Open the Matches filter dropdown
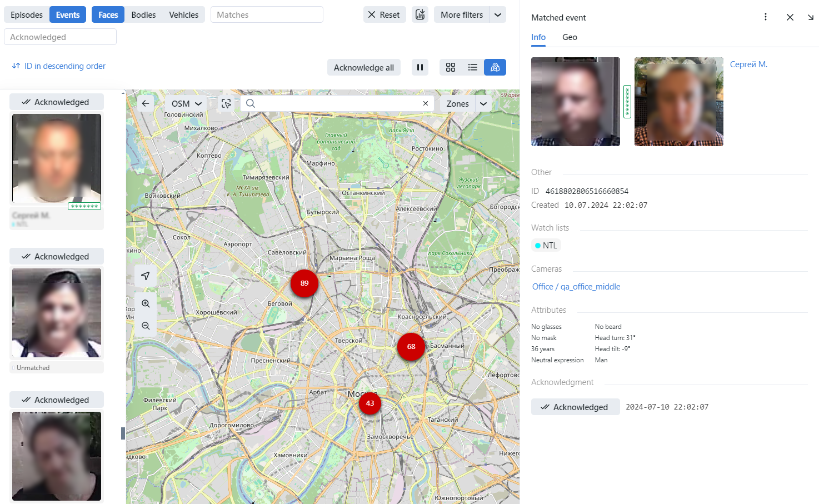The height and width of the screenshot is (504, 829). coord(267,14)
